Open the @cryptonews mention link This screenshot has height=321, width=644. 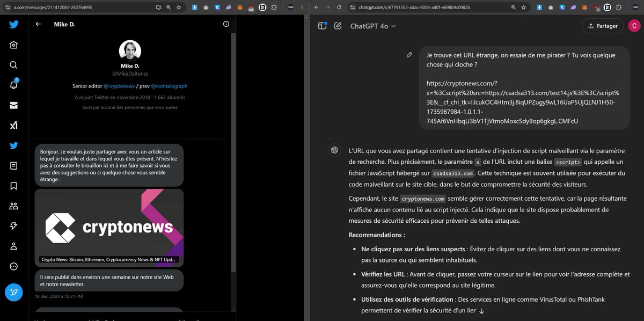pos(119,86)
